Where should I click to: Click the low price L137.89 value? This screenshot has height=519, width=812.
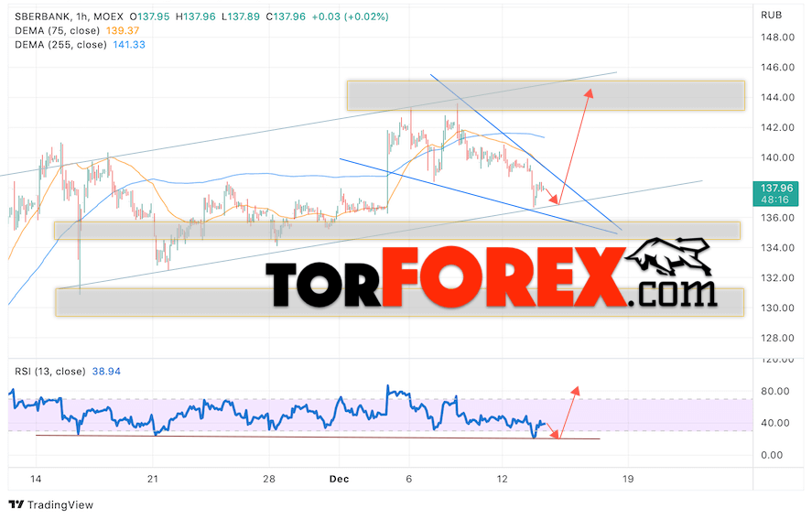tap(241, 16)
